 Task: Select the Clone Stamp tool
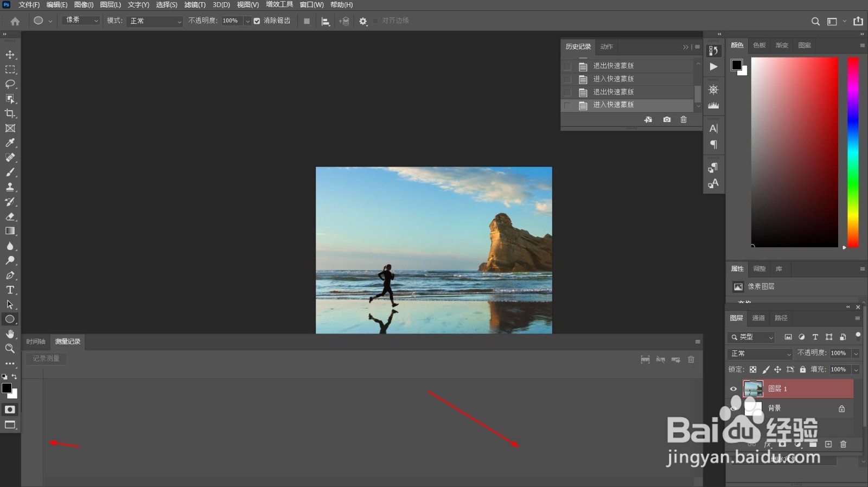tap(10, 187)
